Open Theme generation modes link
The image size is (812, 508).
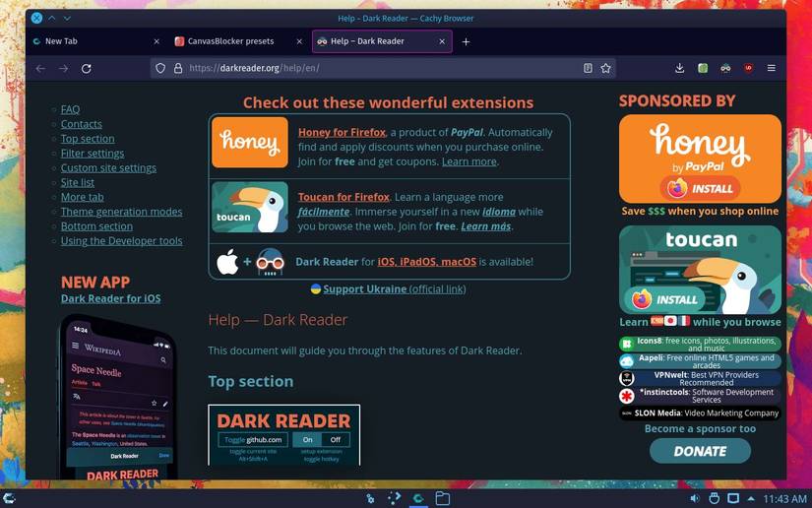[122, 212]
